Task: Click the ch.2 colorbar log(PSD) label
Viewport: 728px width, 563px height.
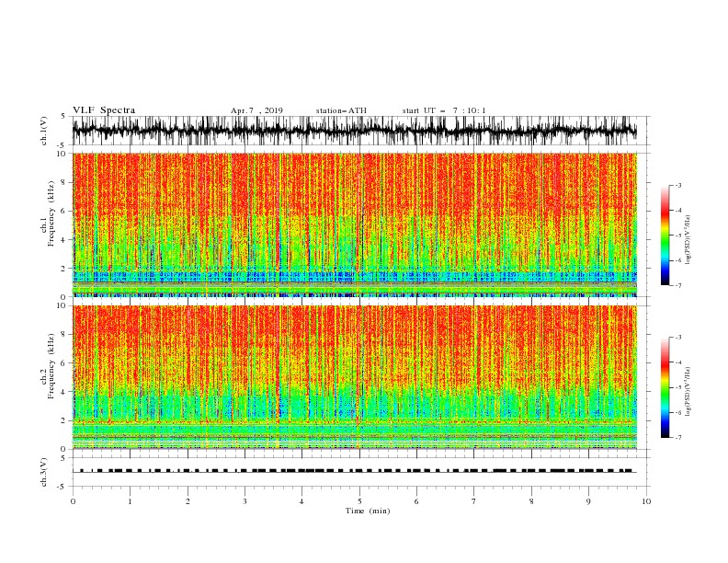Action: (688, 392)
